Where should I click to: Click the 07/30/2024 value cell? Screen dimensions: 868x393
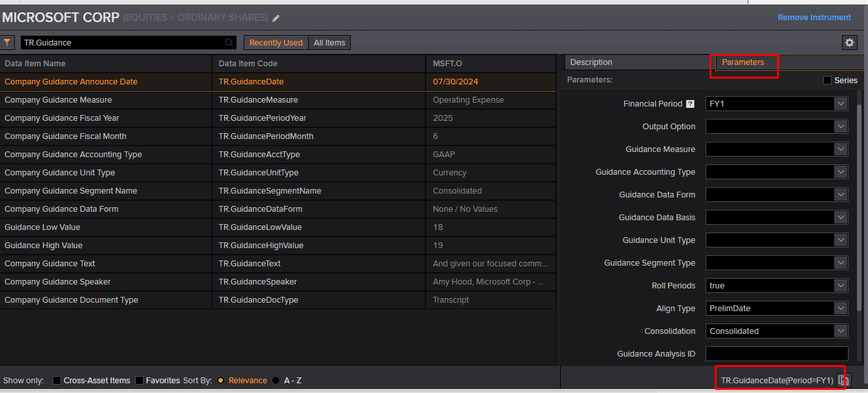click(x=491, y=82)
